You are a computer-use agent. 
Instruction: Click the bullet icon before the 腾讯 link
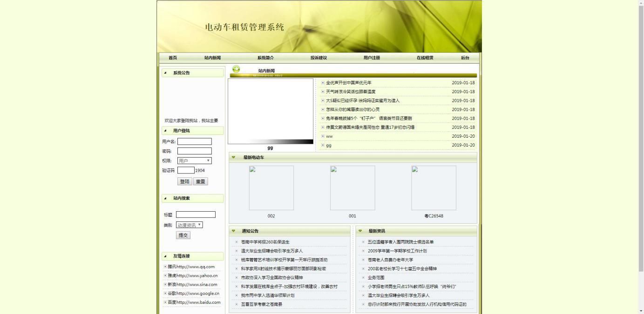click(166, 267)
